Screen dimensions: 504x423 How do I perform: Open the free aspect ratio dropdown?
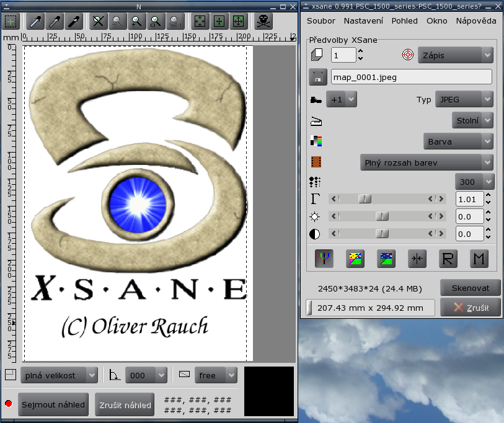[x=216, y=375]
